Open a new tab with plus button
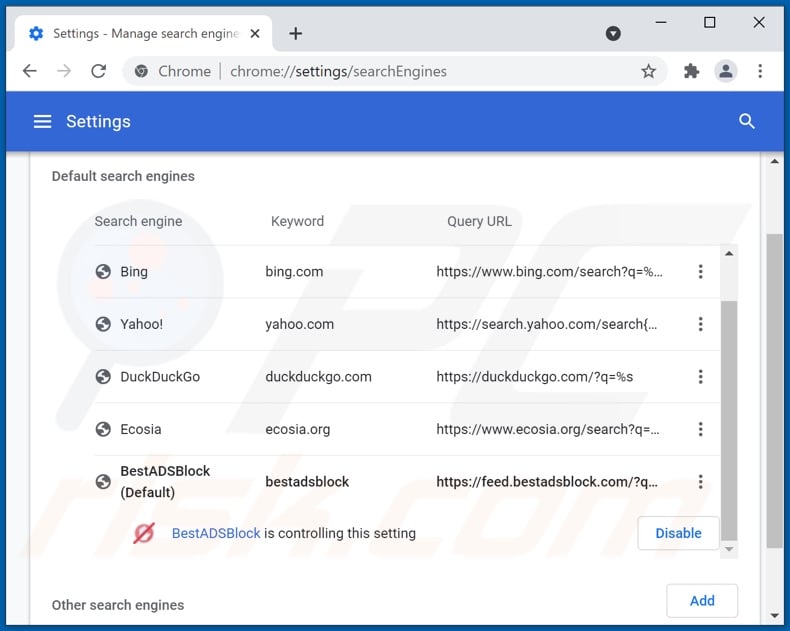790x631 pixels. click(x=296, y=34)
